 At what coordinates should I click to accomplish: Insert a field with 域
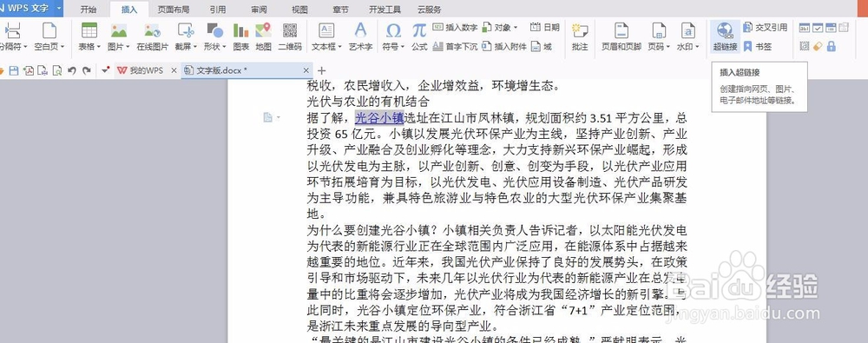(x=542, y=47)
